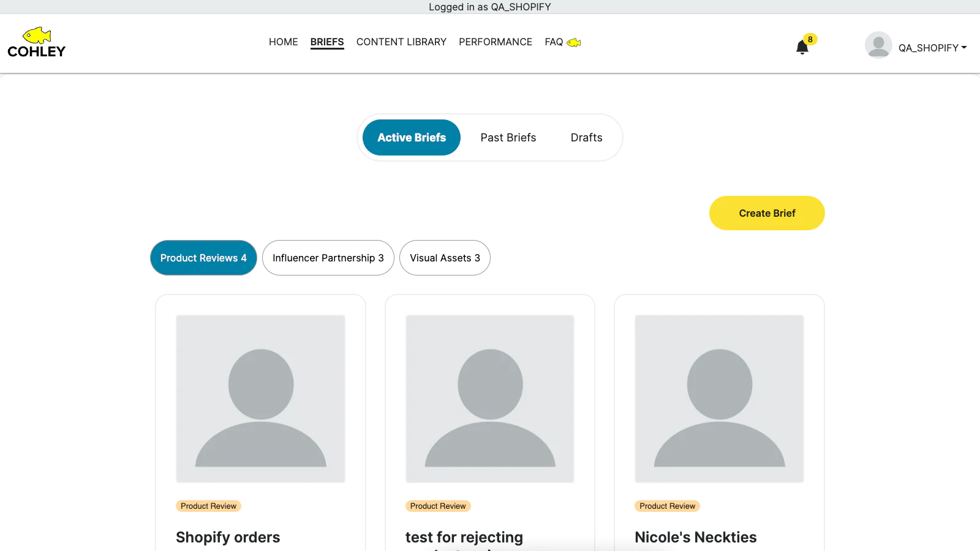Switch to the Drafts tab
980x551 pixels.
(x=586, y=138)
